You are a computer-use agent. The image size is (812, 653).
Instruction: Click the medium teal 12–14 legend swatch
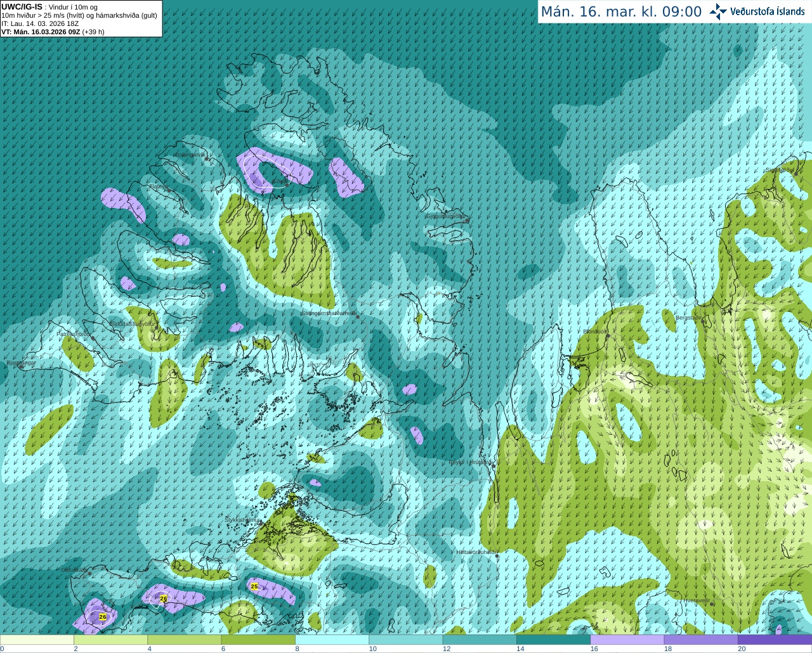pyautogui.click(x=480, y=640)
